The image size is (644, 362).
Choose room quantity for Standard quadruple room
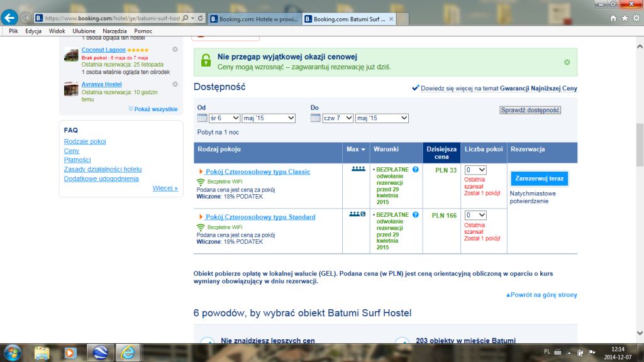point(475,215)
